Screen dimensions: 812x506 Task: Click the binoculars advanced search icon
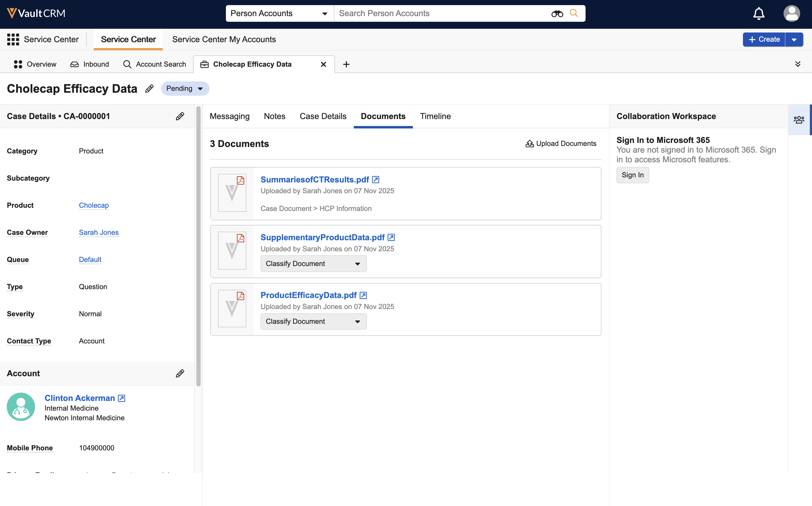point(557,14)
